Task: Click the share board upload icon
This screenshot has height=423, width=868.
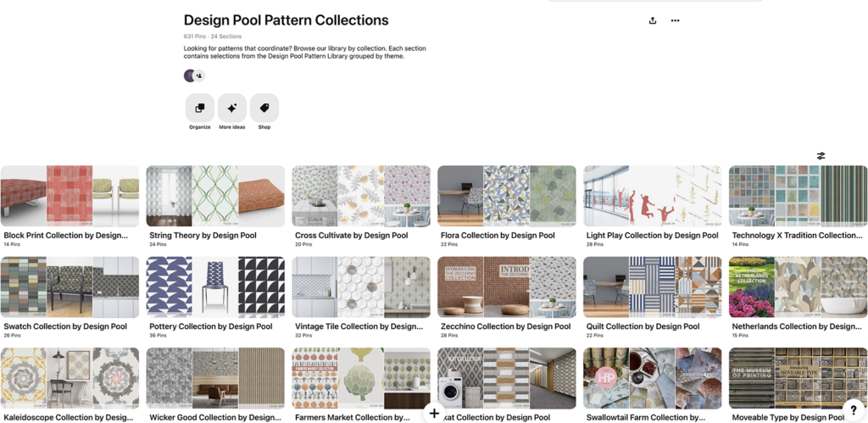Action: pos(653,20)
